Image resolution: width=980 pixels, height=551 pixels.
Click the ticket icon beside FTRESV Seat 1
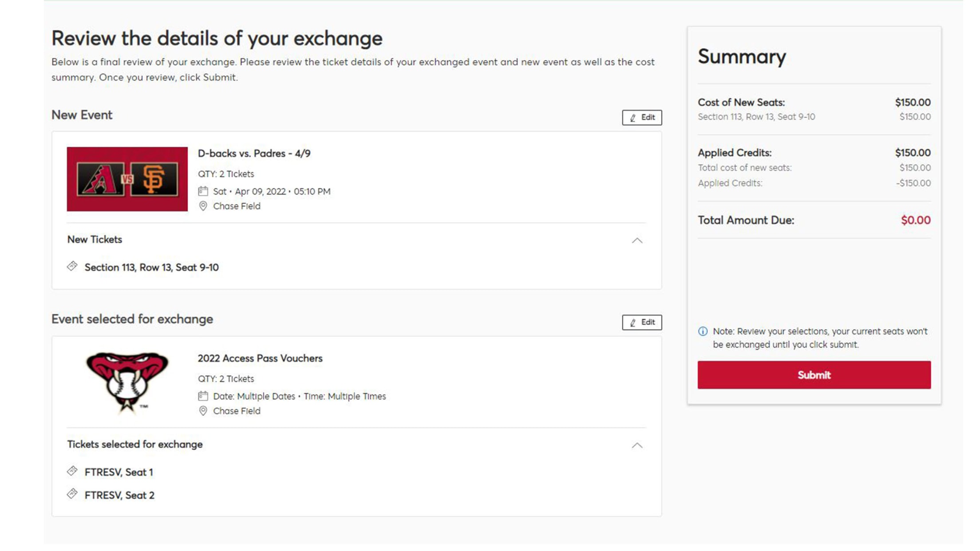72,471
